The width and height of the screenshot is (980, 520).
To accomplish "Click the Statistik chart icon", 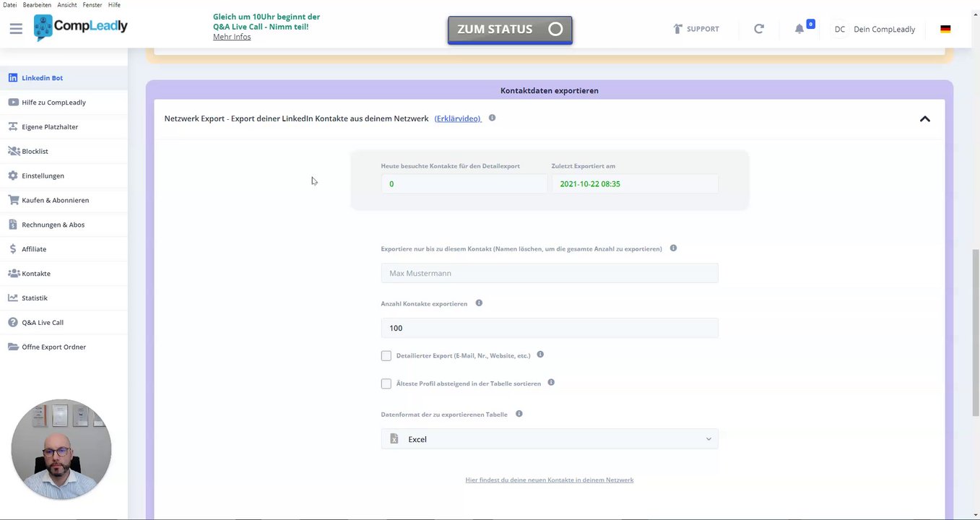I will point(13,298).
